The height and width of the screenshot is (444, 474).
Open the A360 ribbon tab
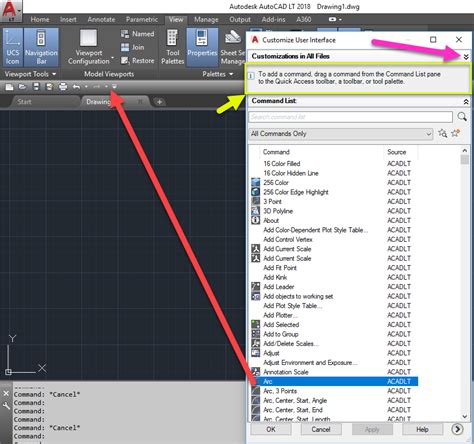304,19
